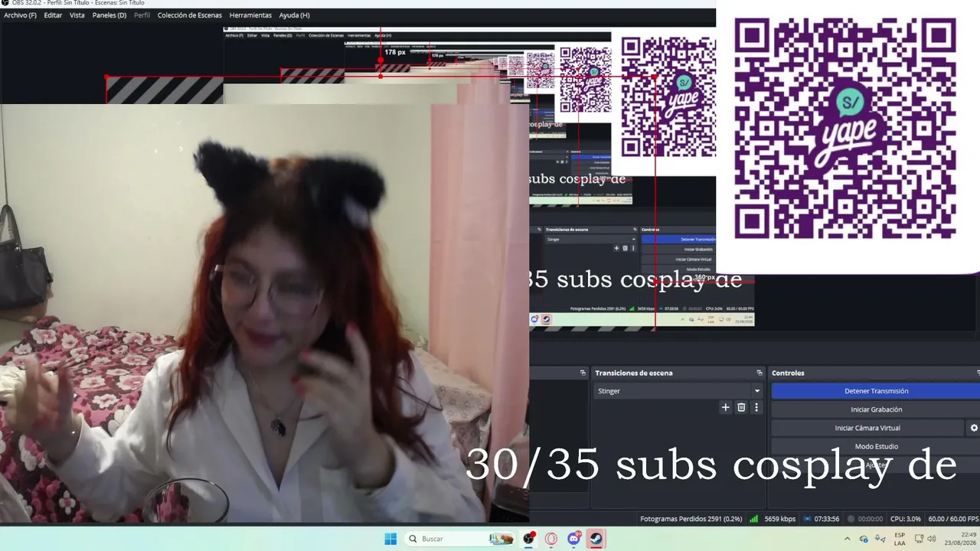This screenshot has height=551, width=980.
Task: Open the Windows Start menu
Action: [390, 539]
